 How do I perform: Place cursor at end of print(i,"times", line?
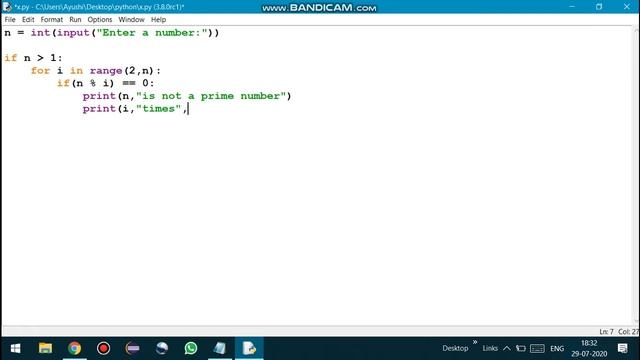click(188, 109)
